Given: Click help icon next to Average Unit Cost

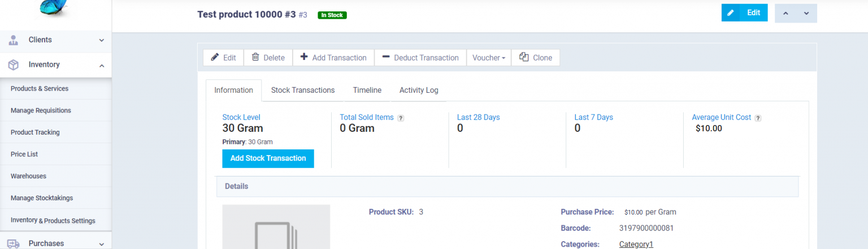Looking at the screenshot, I should coord(758,118).
